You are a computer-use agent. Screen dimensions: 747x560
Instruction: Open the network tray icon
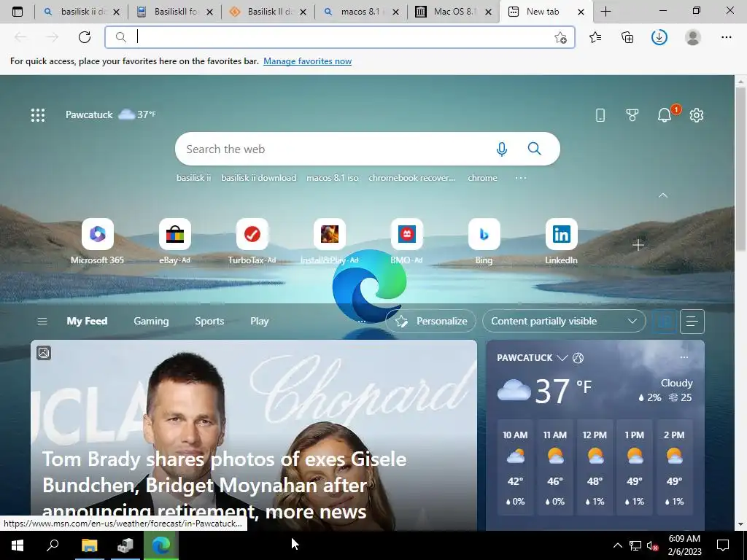point(635,545)
